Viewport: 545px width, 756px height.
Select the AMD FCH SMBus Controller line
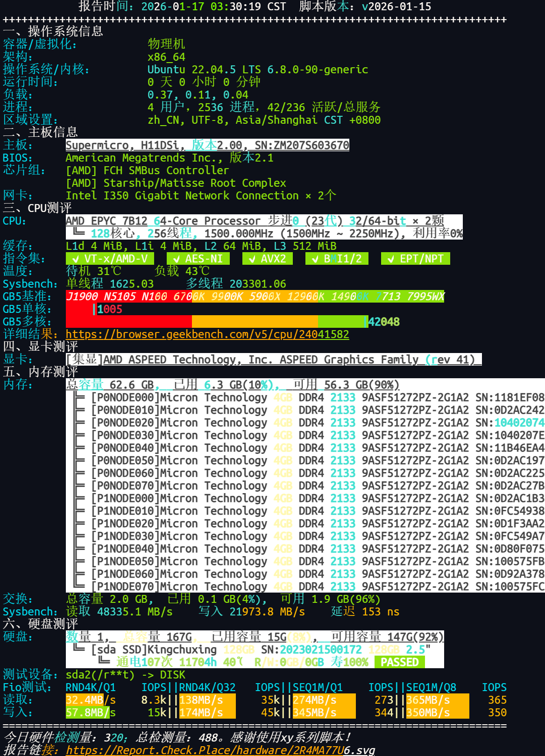point(147,170)
